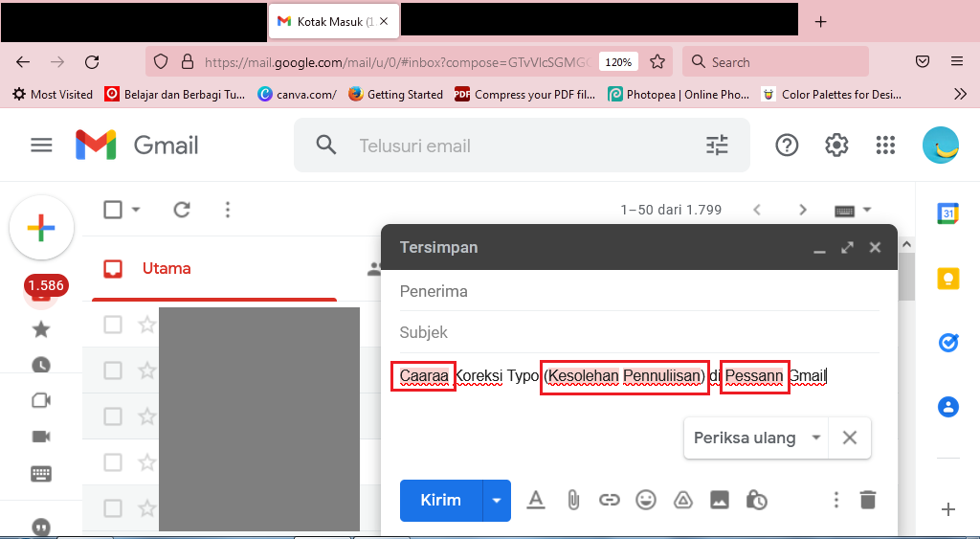
Task: Open Google Tasks side panel
Action: tap(948, 343)
